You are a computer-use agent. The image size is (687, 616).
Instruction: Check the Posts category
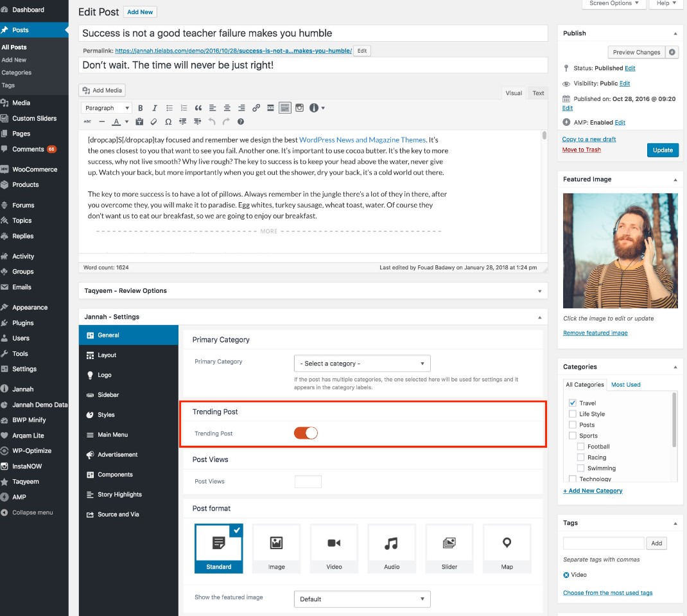point(572,425)
